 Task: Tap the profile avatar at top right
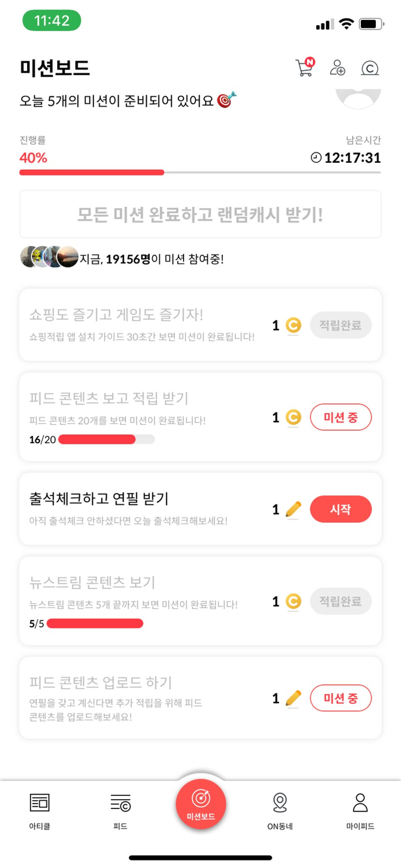[x=358, y=97]
